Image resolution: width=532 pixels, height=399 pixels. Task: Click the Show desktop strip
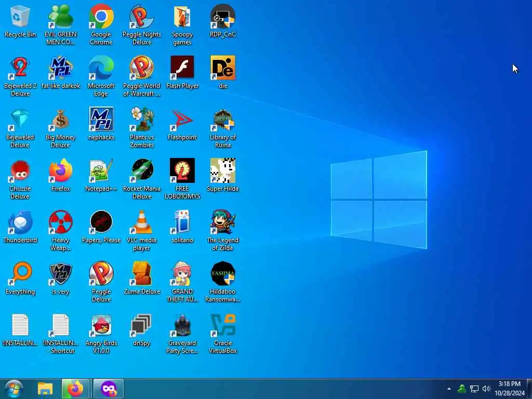pyautogui.click(x=529, y=389)
